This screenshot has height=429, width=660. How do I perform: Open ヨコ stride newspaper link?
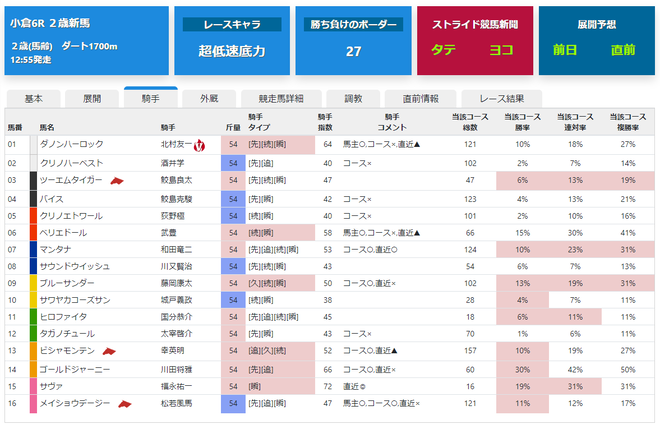pos(501,50)
